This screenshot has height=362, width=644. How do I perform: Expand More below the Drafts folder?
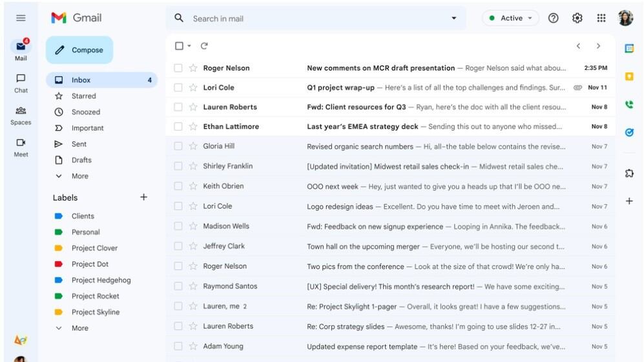coord(79,176)
